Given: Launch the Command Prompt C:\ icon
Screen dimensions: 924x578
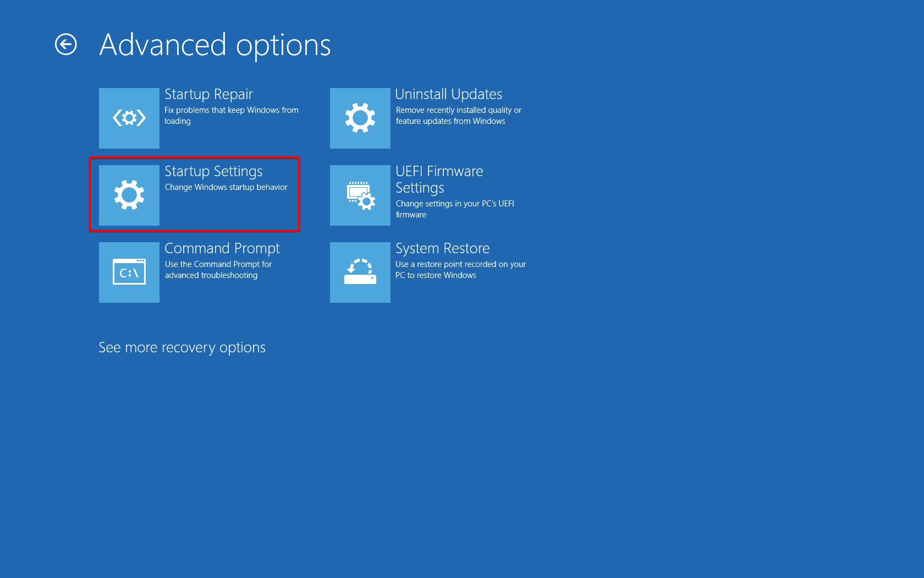Looking at the screenshot, I should coord(129,272).
